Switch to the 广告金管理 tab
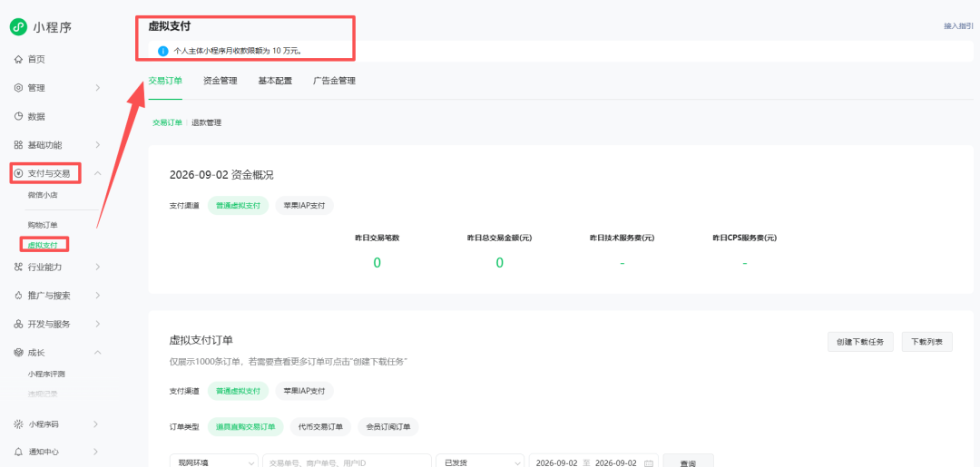Image resolution: width=980 pixels, height=467 pixels. (x=334, y=81)
